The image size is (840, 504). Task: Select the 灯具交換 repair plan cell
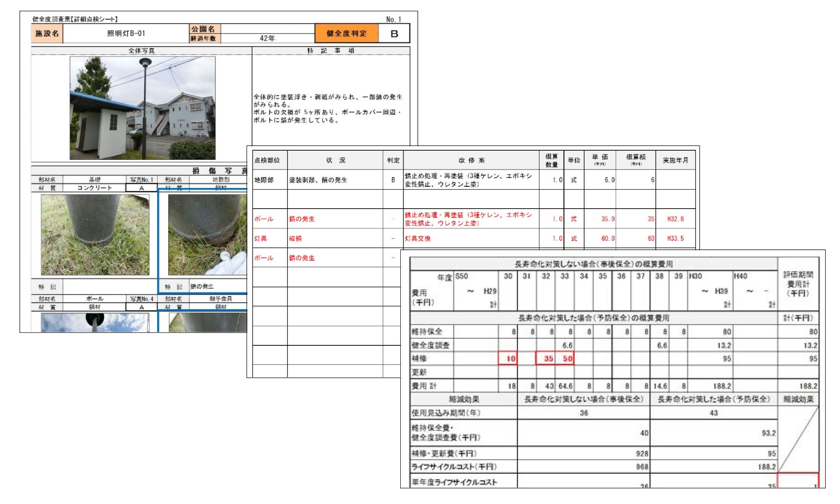pos(471,238)
